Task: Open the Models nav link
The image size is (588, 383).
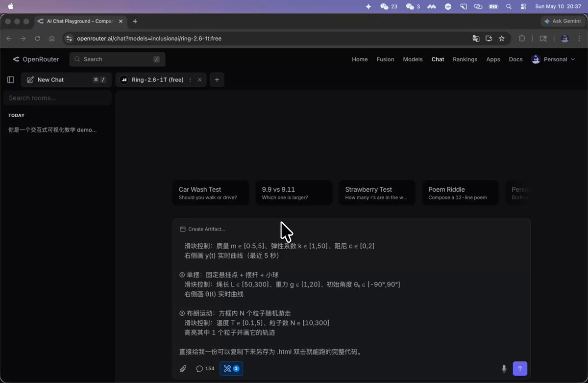Action: (x=413, y=59)
